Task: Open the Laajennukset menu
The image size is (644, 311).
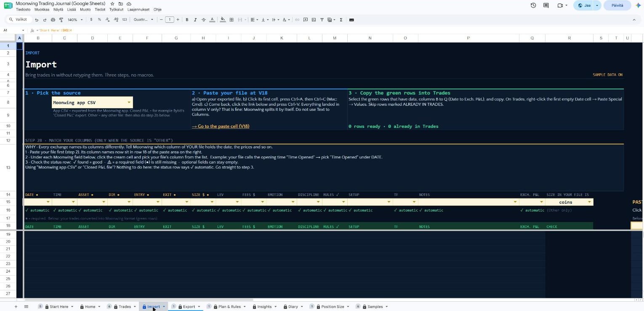Action: coord(138,9)
